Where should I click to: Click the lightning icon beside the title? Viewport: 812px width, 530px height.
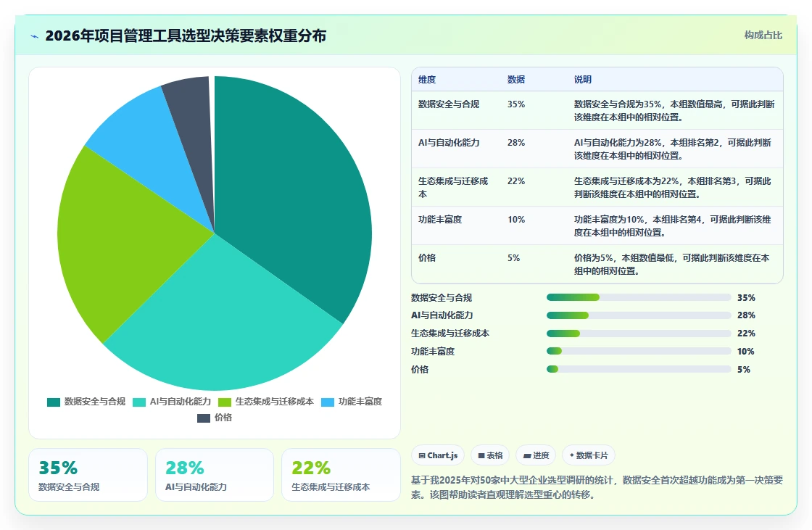click(35, 36)
